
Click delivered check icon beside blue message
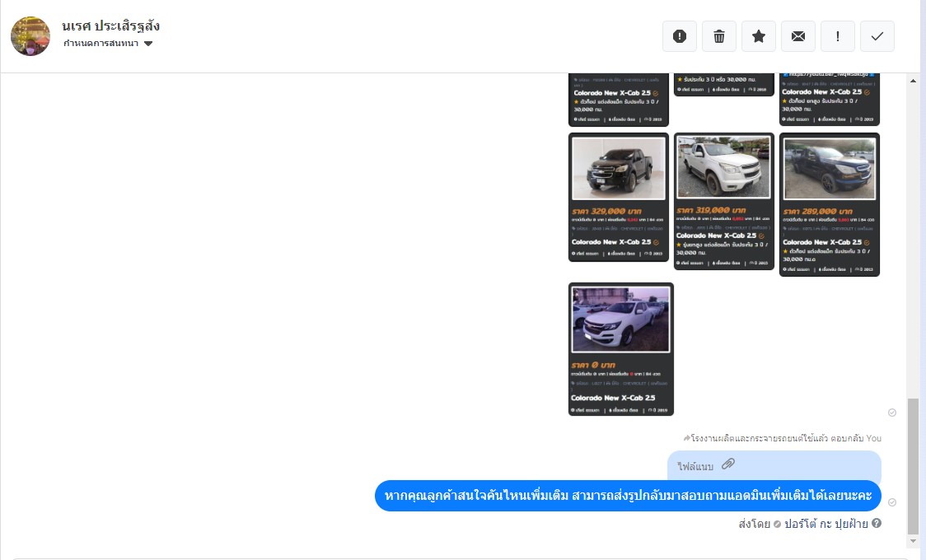coord(891,502)
